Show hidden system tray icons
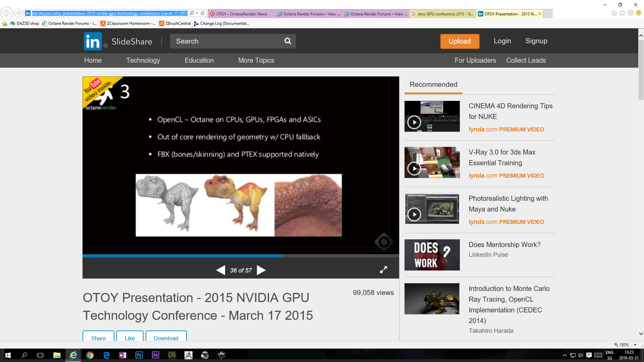The height and width of the screenshot is (362, 644). pos(565,355)
